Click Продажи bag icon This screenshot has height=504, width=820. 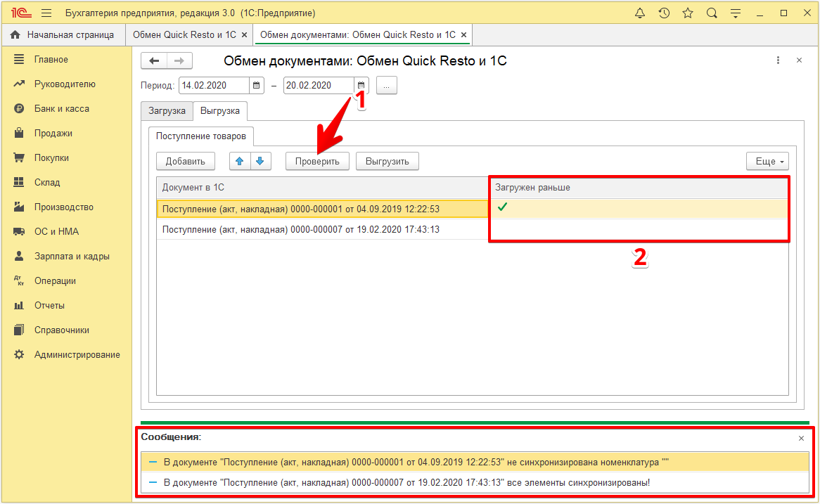pyautogui.click(x=19, y=133)
